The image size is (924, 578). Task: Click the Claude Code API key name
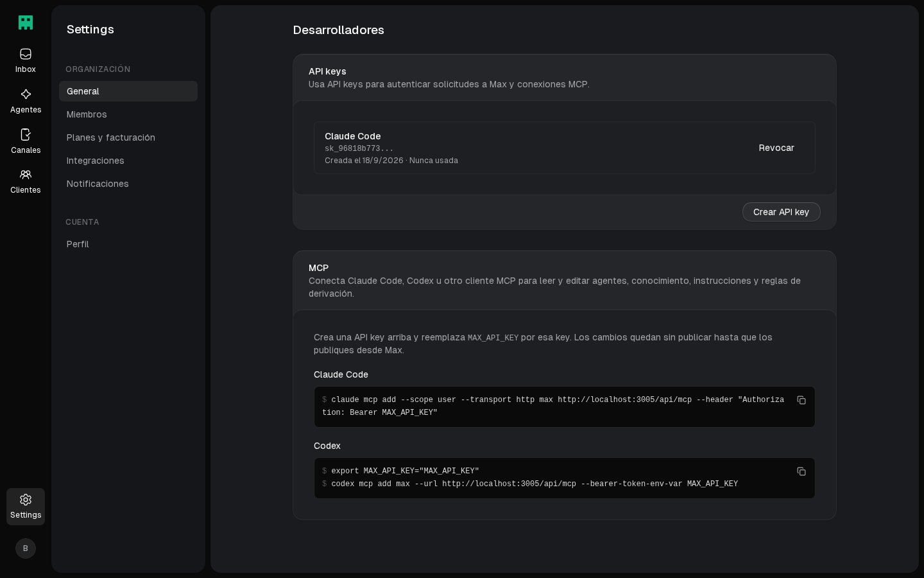(352, 136)
